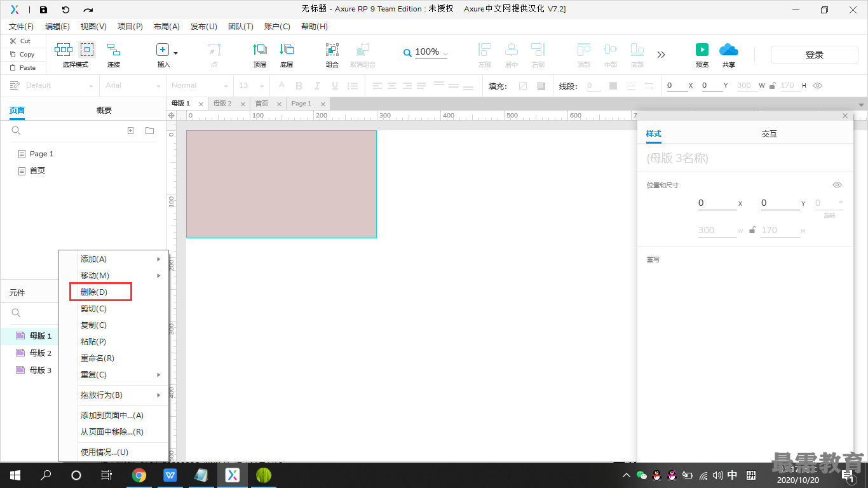Click the 底部 align bottom icon
This screenshot has height=488, width=868.
coord(637,50)
